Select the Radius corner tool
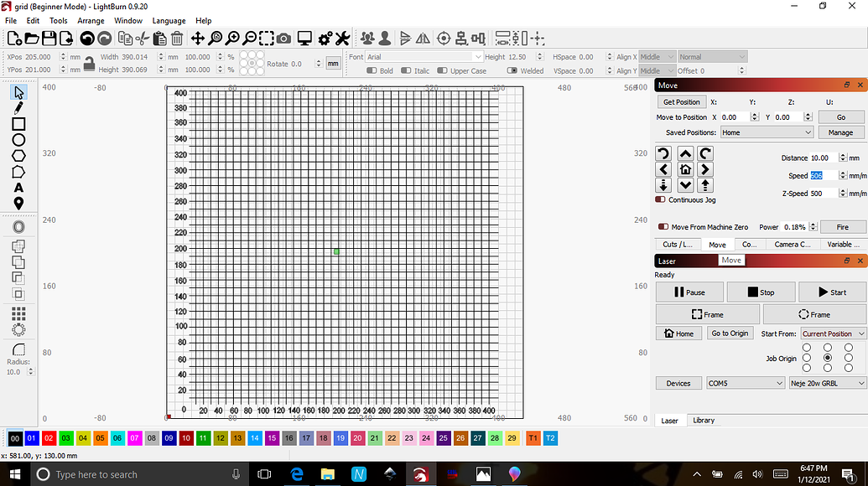Viewport: 868px width, 486px height. [x=18, y=349]
